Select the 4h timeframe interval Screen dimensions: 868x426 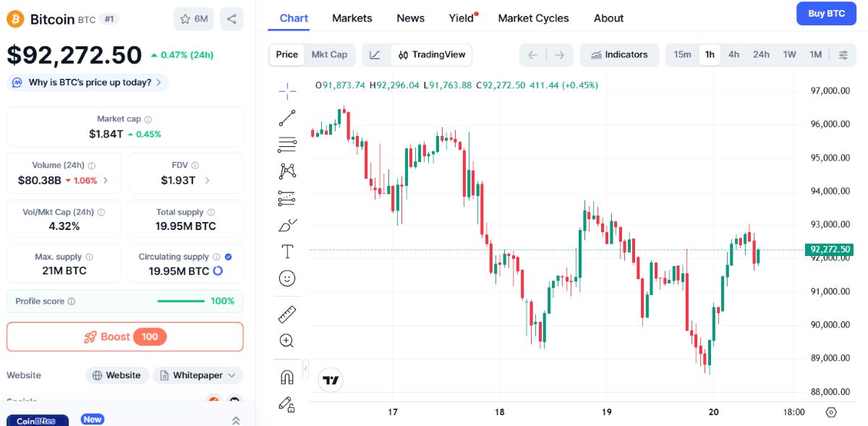tap(733, 54)
